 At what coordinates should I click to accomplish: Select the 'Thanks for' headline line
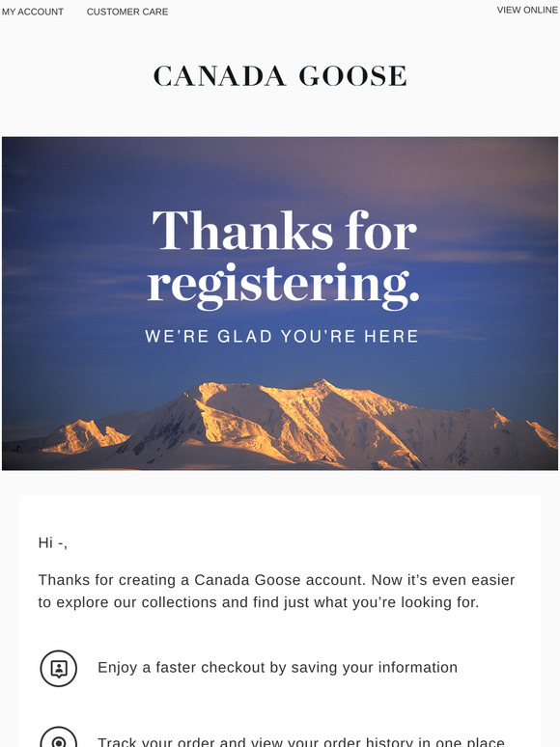(285, 231)
